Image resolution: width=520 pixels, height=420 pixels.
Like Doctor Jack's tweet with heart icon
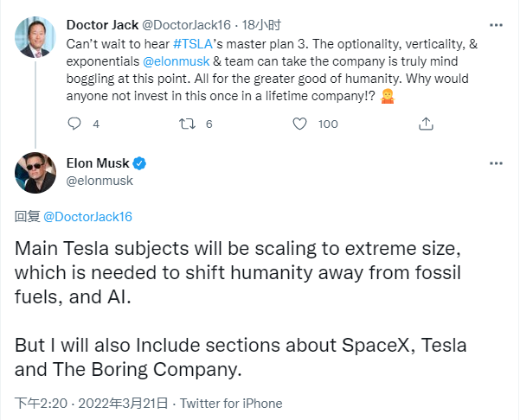[300, 124]
